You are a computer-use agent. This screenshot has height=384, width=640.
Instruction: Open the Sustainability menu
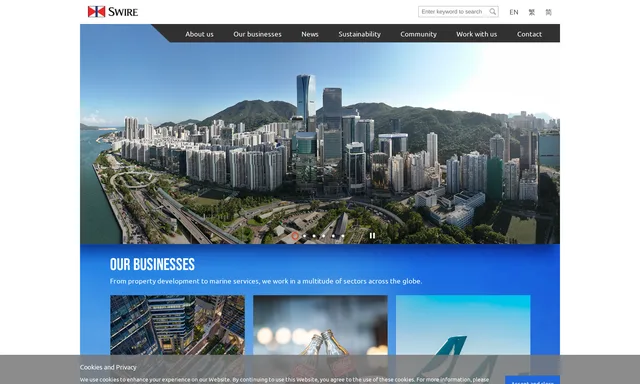pyautogui.click(x=359, y=34)
